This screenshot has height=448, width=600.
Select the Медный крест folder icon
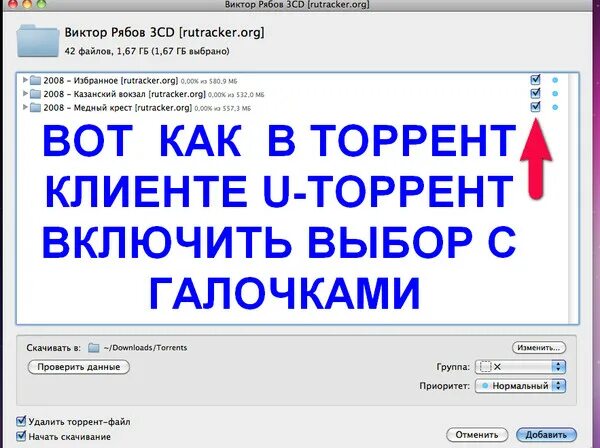coord(36,108)
